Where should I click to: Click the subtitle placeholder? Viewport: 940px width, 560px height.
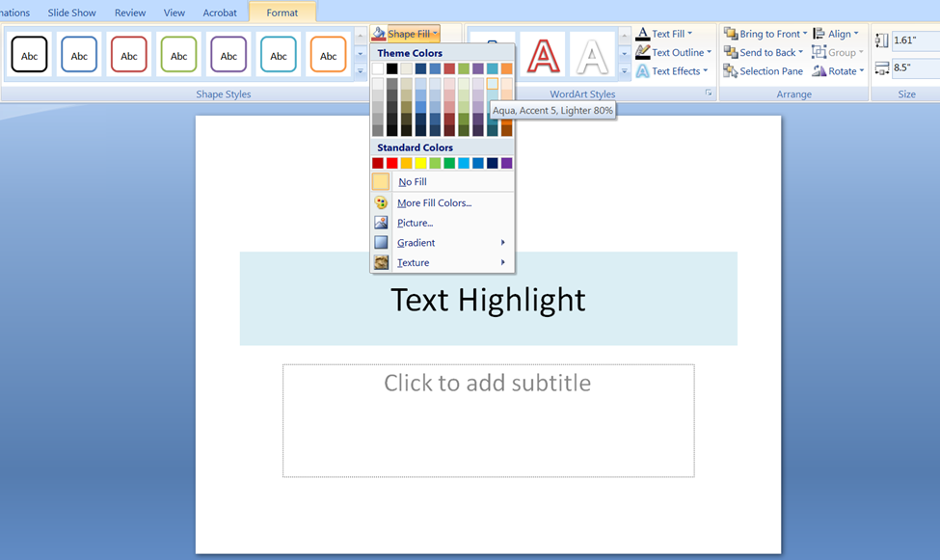tap(487, 420)
